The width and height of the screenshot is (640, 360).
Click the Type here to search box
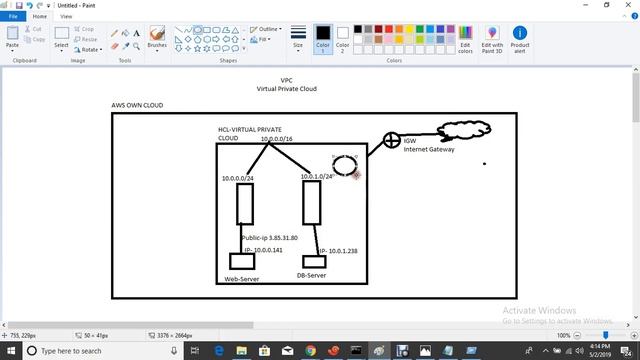tap(102, 351)
